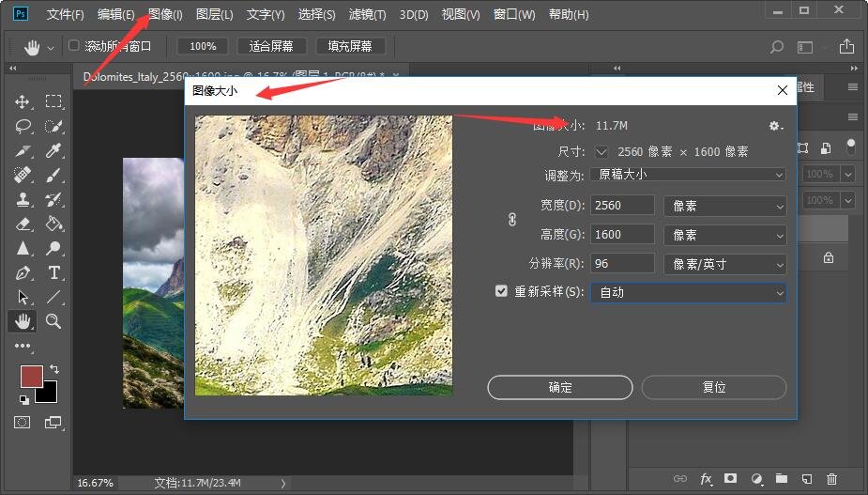Add a layer mask icon
This screenshot has height=495, width=868.
coord(731,478)
